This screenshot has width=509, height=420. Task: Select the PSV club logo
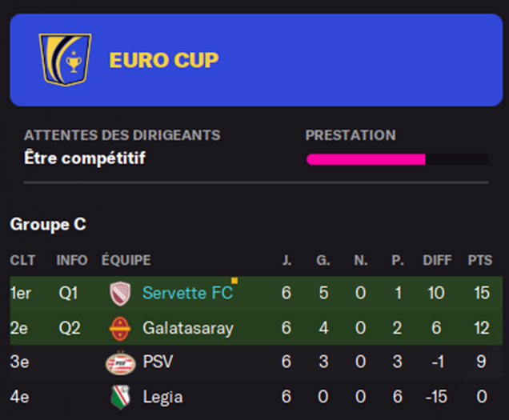tap(120, 363)
